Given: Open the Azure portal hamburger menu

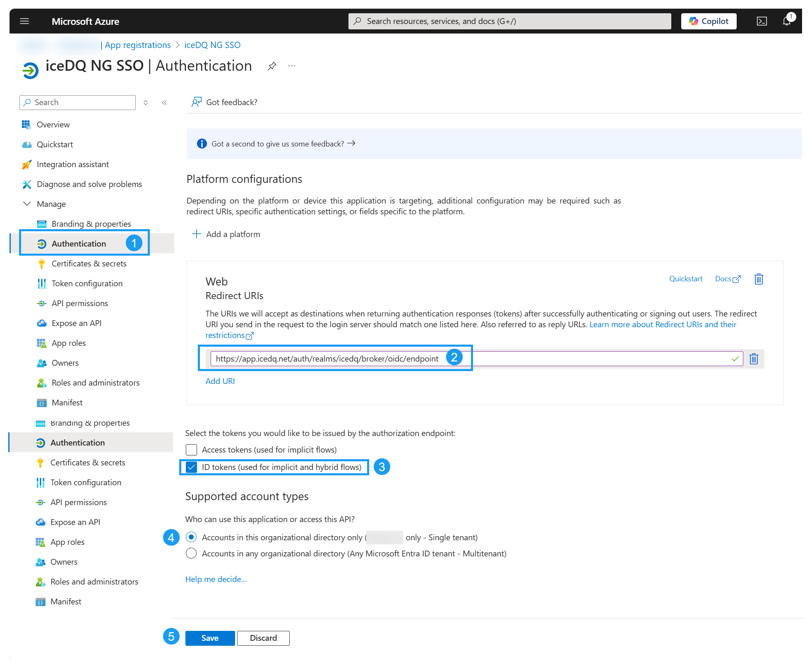Looking at the screenshot, I should tap(24, 21).
